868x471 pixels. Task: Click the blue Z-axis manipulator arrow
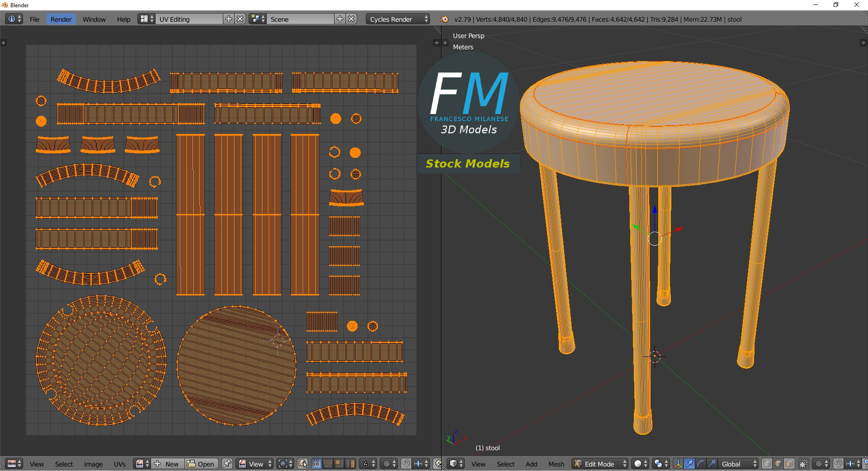655,210
